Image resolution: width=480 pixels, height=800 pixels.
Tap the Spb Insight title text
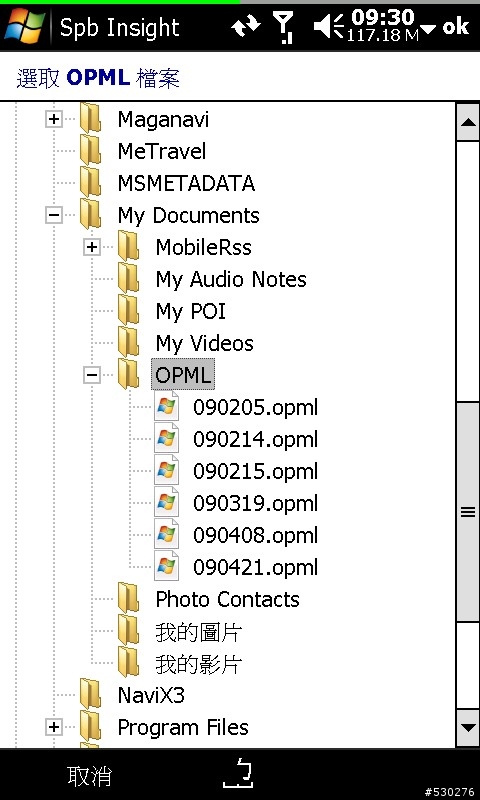119,28
